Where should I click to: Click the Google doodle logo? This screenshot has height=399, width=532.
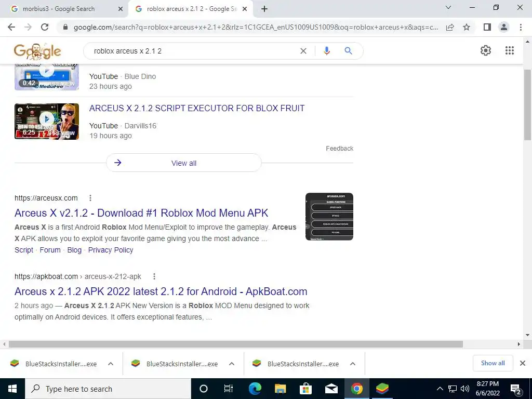click(37, 51)
